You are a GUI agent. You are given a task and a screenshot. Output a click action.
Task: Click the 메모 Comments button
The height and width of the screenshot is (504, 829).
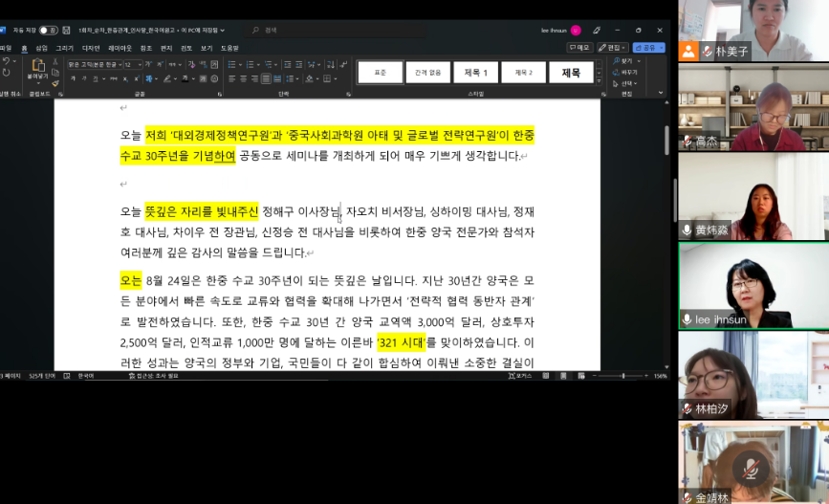579,47
